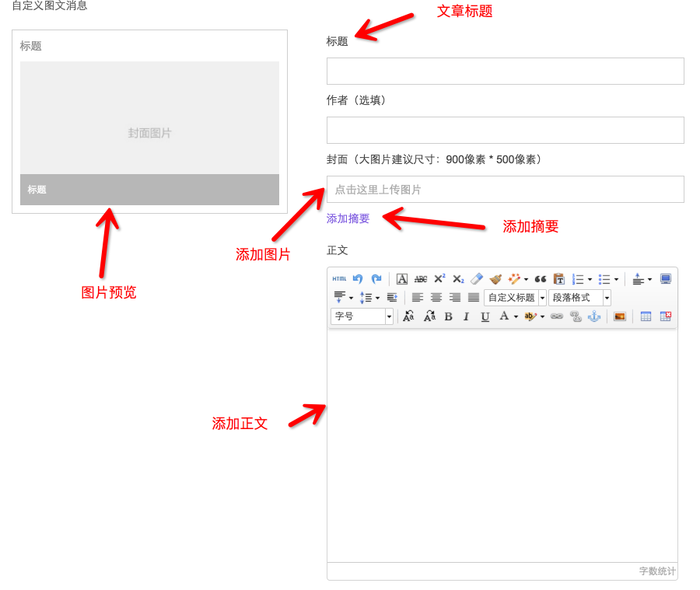Click the redo arrow icon

376,279
